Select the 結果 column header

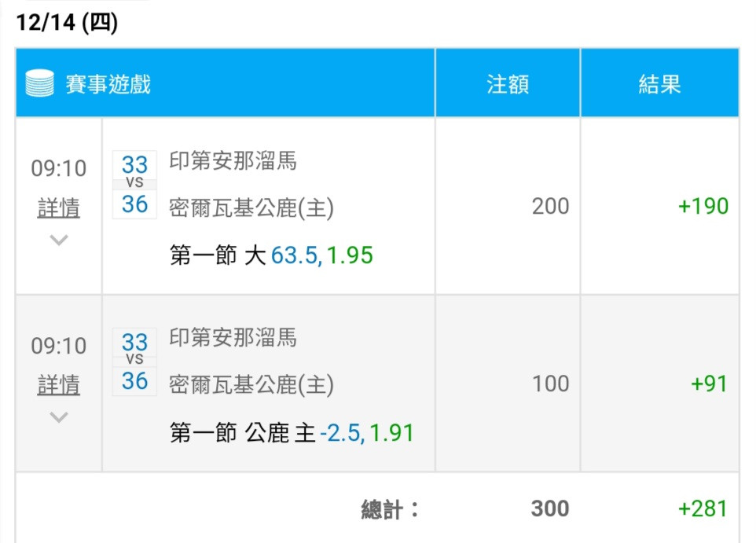pos(659,84)
